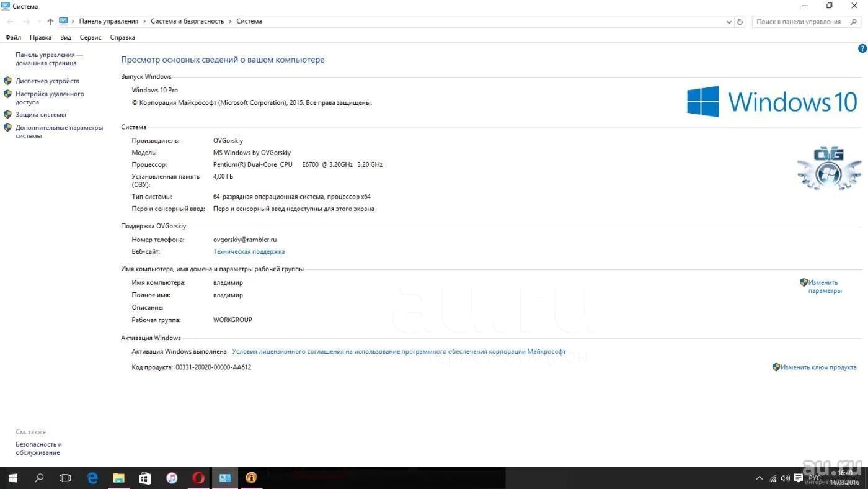Go up one level with up arrow

click(50, 21)
